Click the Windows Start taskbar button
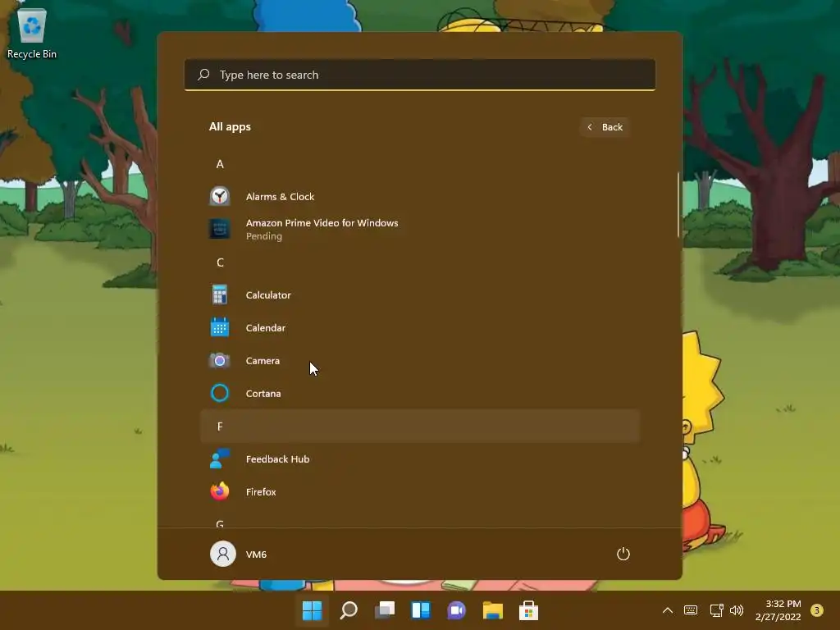Screen dimensions: 840x630 pos(313,610)
